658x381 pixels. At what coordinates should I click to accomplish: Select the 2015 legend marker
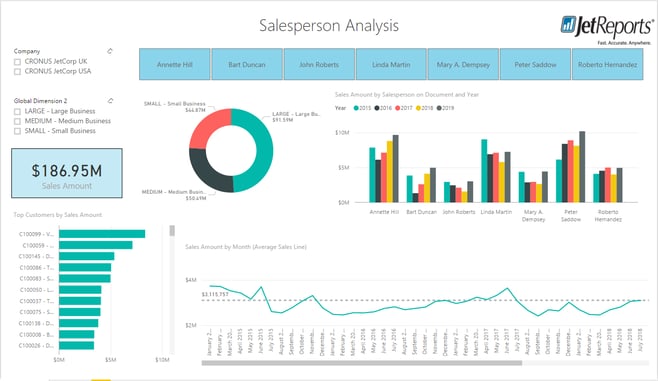(x=356, y=108)
